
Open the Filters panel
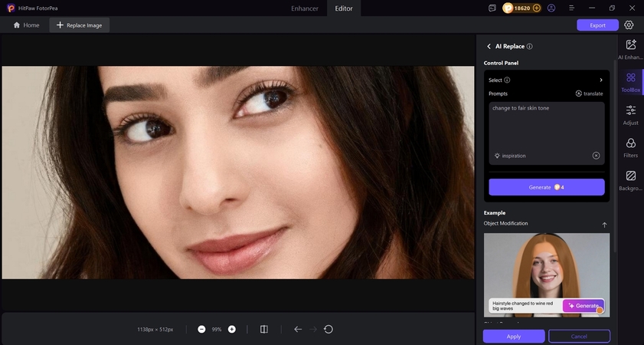pos(631,148)
